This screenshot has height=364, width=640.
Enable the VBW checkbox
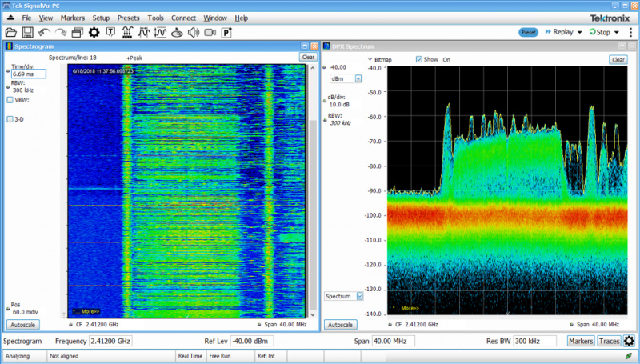[x=10, y=100]
